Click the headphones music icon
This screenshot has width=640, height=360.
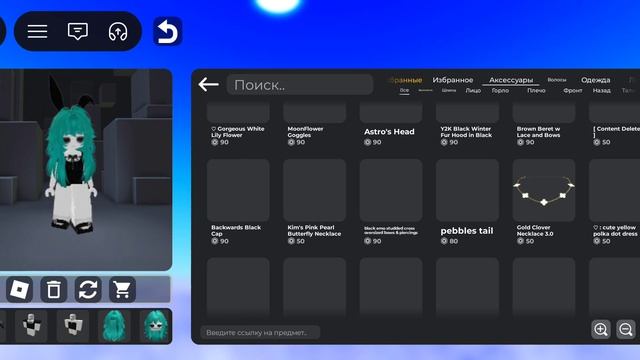pyautogui.click(x=118, y=31)
